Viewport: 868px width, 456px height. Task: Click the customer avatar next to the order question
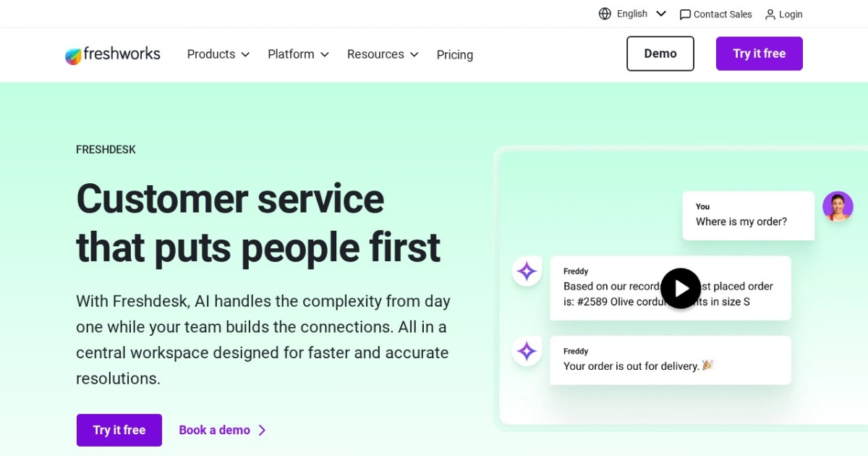[838, 206]
